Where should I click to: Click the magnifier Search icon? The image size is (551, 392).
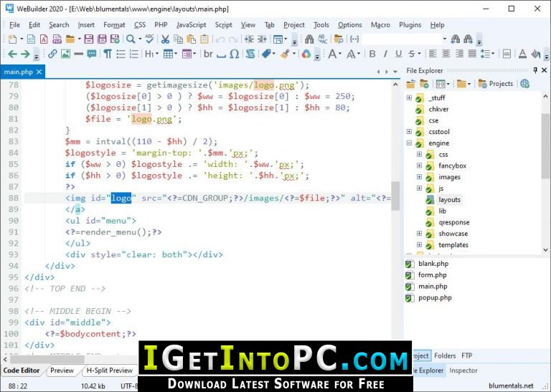(131, 39)
